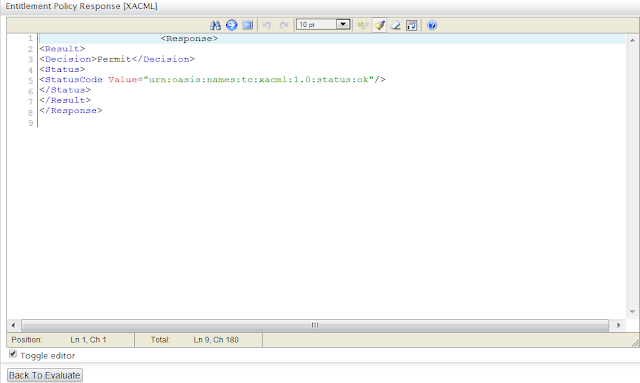
Task: Open the 10 pt font size dropdown
Action: point(323,24)
